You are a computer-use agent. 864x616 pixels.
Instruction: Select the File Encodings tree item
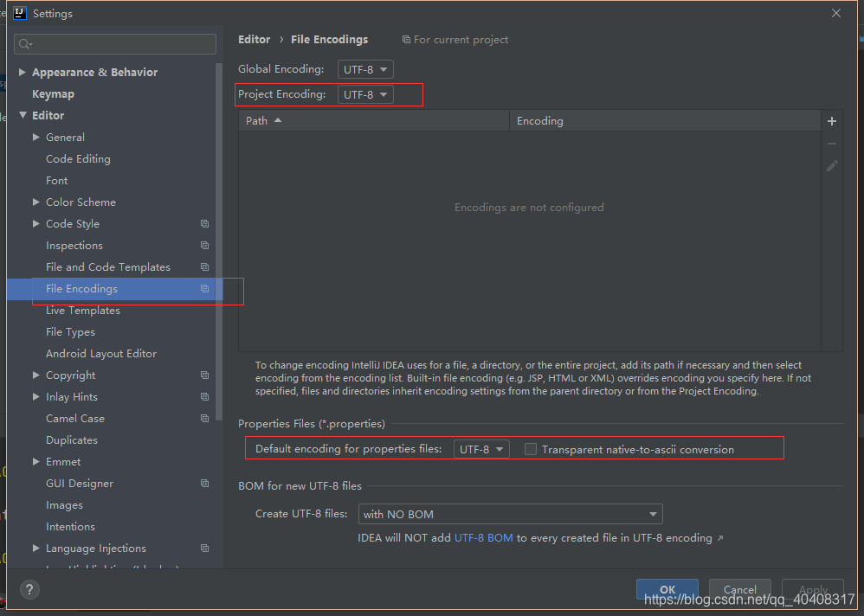(114, 288)
